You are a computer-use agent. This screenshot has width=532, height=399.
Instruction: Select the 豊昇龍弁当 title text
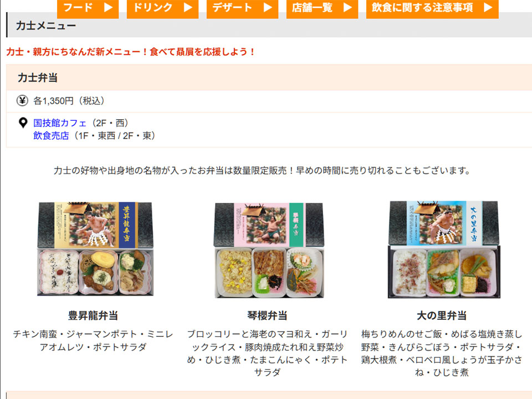(93, 315)
